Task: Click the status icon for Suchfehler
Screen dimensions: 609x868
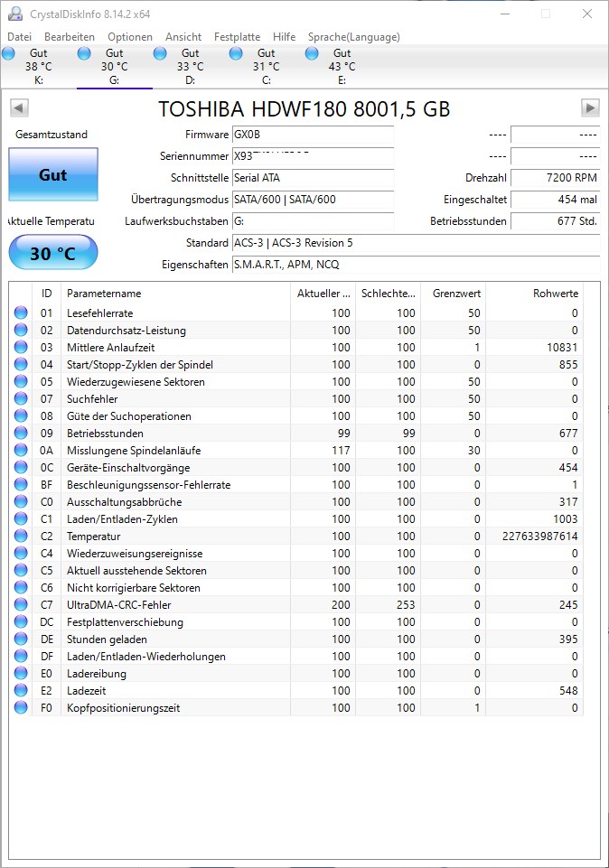Action: [x=21, y=398]
